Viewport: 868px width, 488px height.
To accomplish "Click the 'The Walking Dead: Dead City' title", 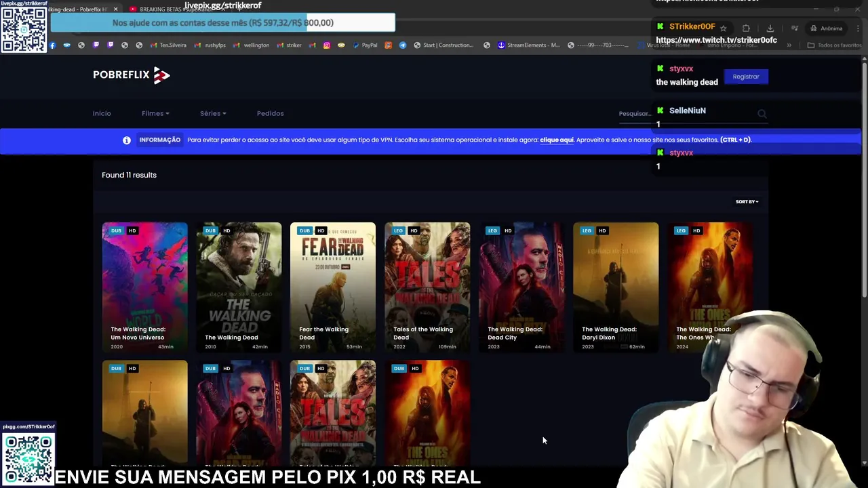I will (515, 333).
